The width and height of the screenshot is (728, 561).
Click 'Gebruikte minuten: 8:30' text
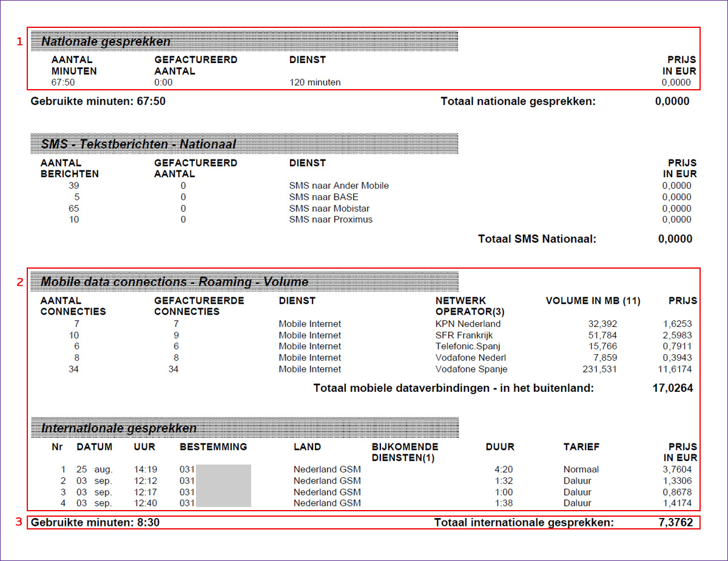coord(95,522)
